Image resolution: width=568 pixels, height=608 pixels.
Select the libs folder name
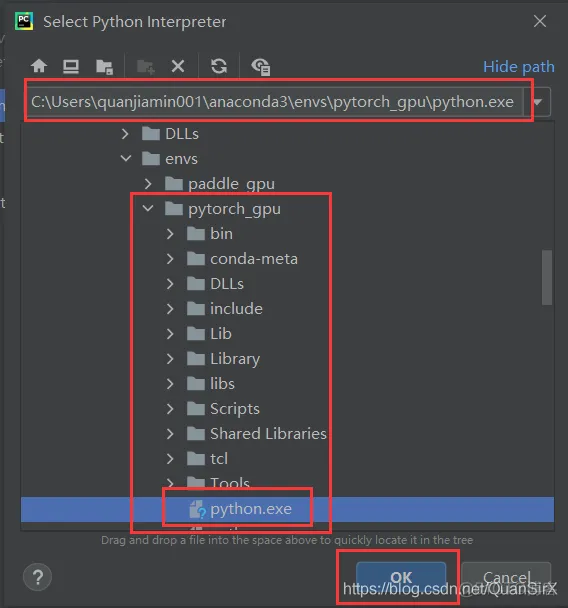222,384
